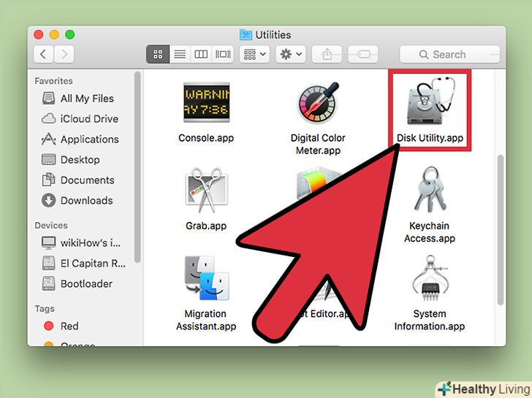Image resolution: width=532 pixels, height=398 pixels.
Task: Switch to column view
Action: (201, 54)
